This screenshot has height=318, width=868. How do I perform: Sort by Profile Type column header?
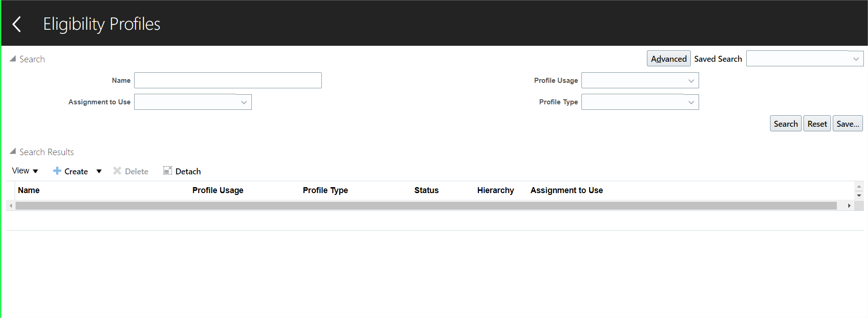tap(325, 190)
